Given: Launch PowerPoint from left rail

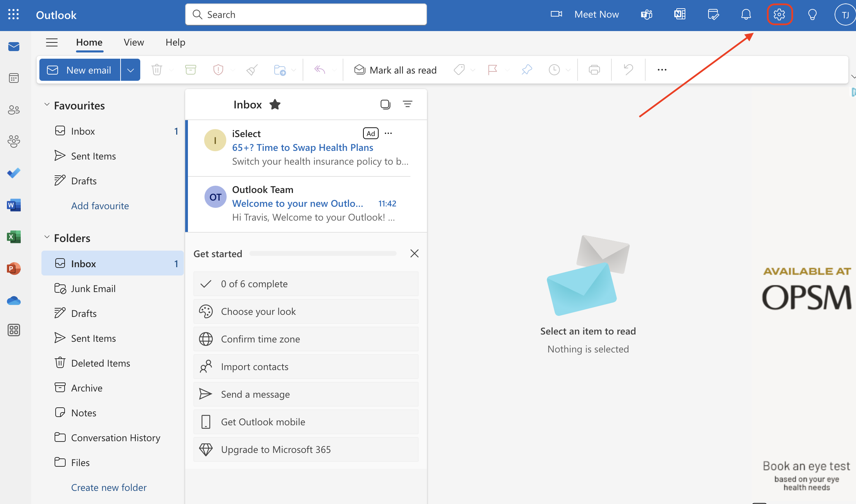Looking at the screenshot, I should (14, 269).
